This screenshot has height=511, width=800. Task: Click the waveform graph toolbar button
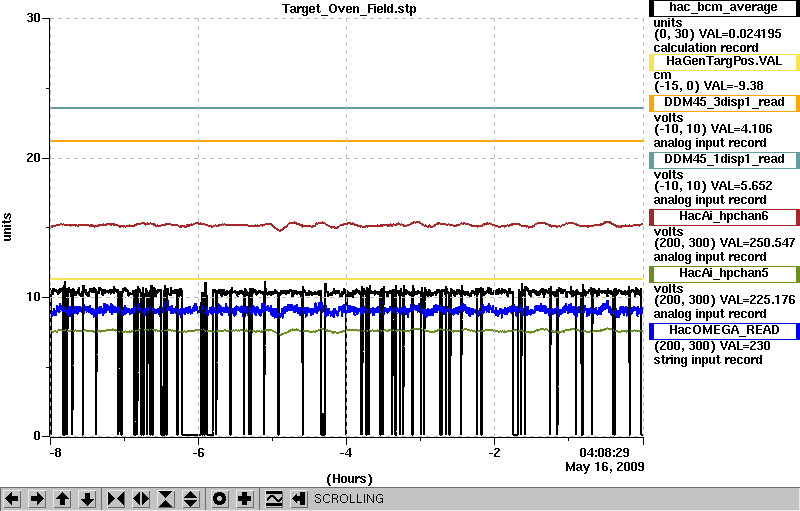274,499
